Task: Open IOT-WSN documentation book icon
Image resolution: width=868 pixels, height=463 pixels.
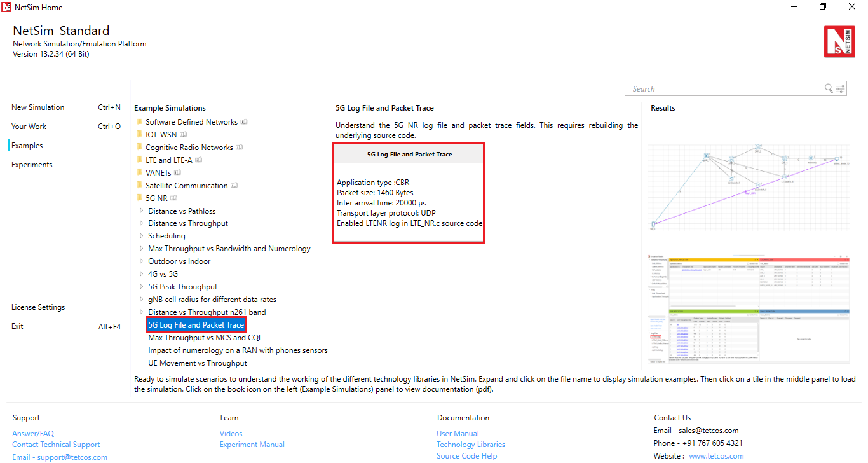Action: (184, 135)
